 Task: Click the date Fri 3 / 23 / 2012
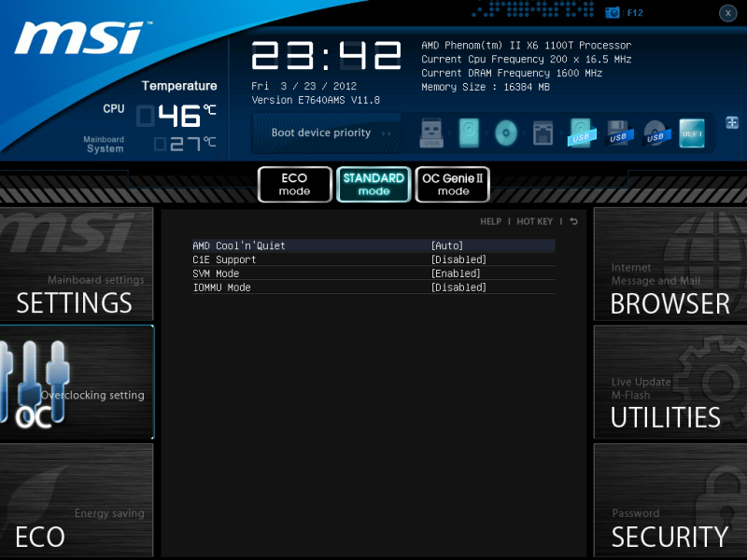tap(304, 86)
